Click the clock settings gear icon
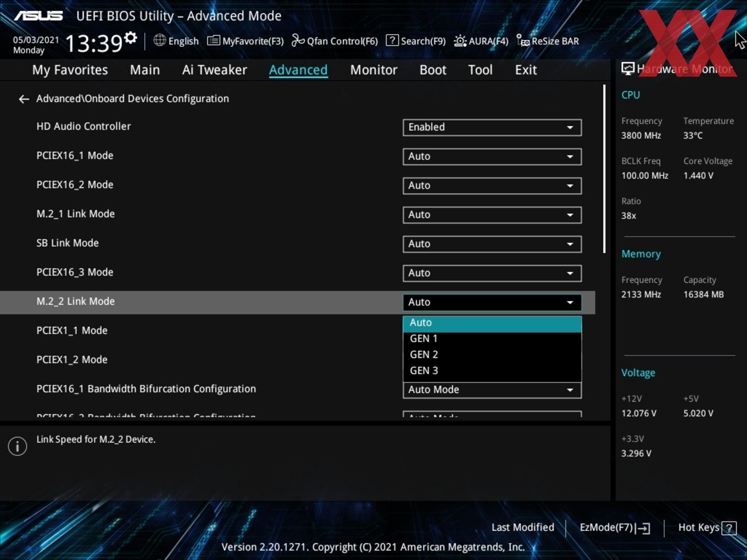The width and height of the screenshot is (747, 560). click(x=131, y=38)
